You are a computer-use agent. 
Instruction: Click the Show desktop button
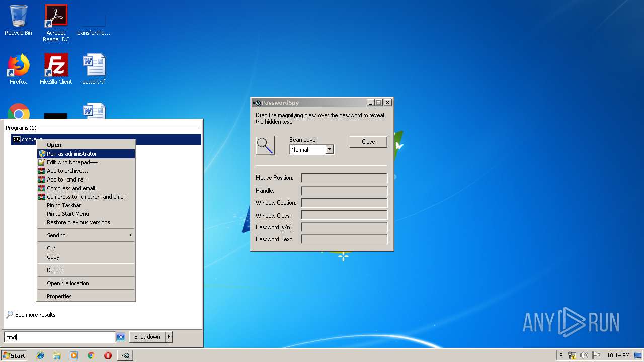click(639, 355)
